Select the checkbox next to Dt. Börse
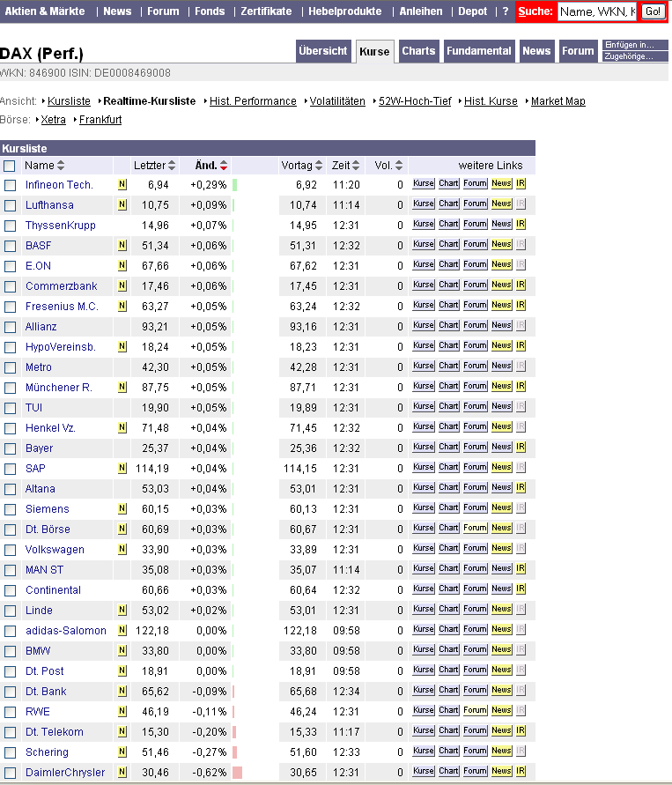The height and width of the screenshot is (785, 672). [10, 530]
